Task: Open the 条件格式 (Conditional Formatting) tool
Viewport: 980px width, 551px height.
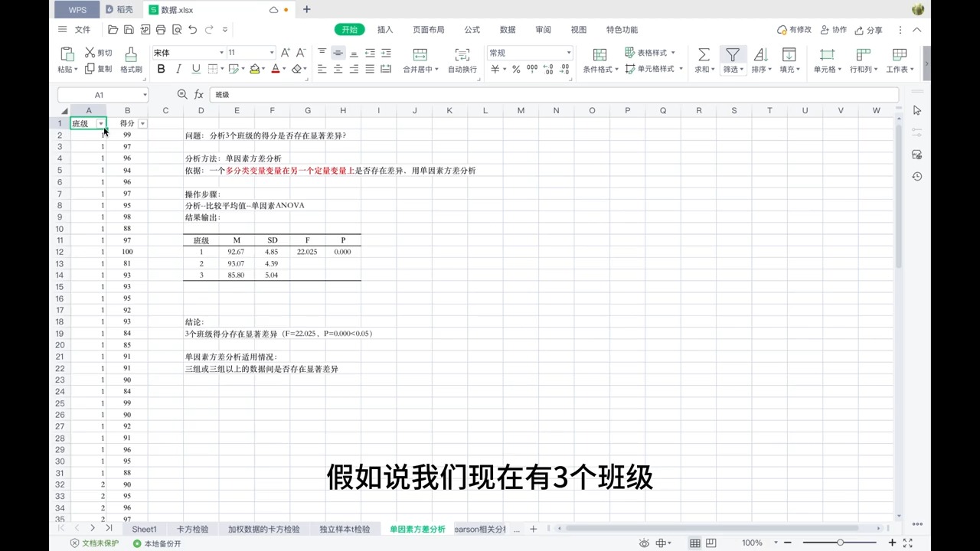Action: click(599, 60)
